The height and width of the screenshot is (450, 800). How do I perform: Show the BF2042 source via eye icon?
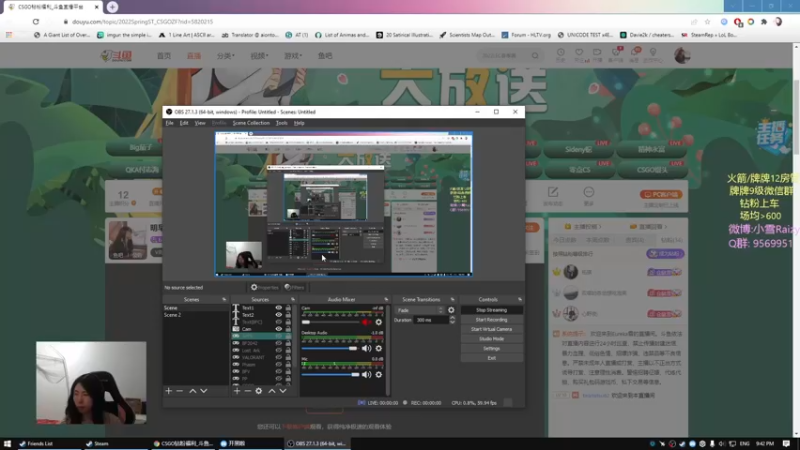[279, 343]
